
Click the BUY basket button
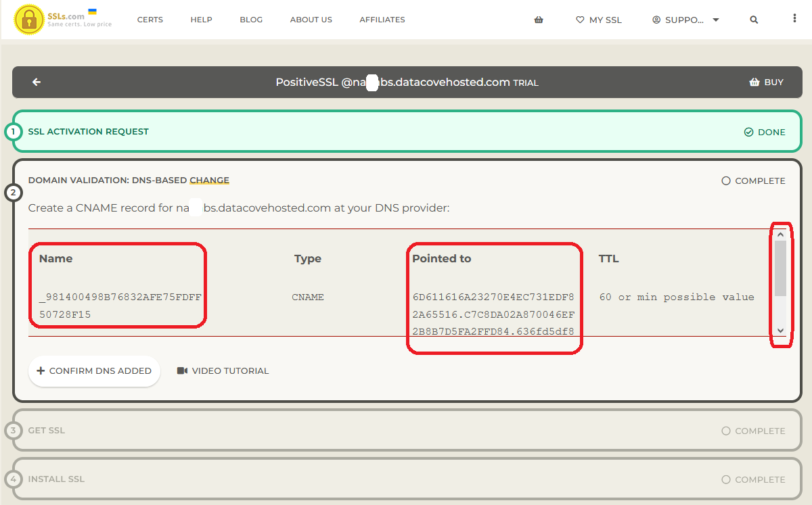(766, 82)
